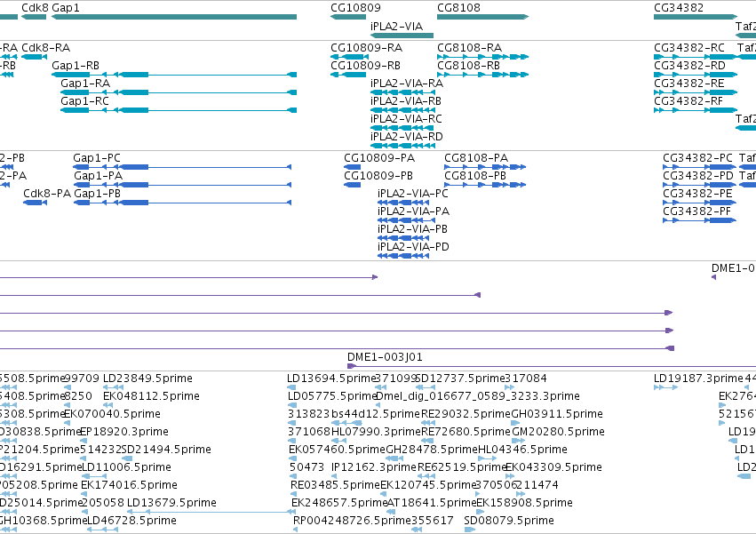The image size is (756, 534).
Task: Select the CG10809-PA protein label
Action: click(379, 158)
